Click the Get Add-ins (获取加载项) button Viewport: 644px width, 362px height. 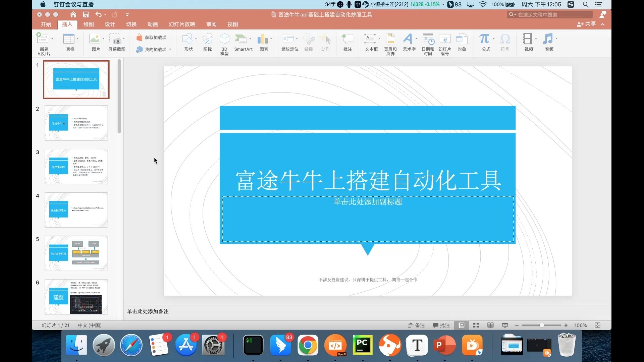pos(151,38)
